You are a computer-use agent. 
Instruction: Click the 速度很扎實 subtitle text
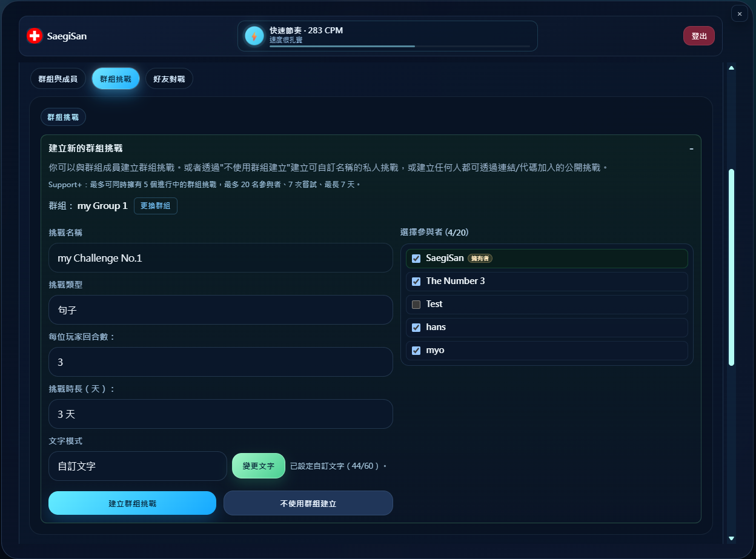286,40
